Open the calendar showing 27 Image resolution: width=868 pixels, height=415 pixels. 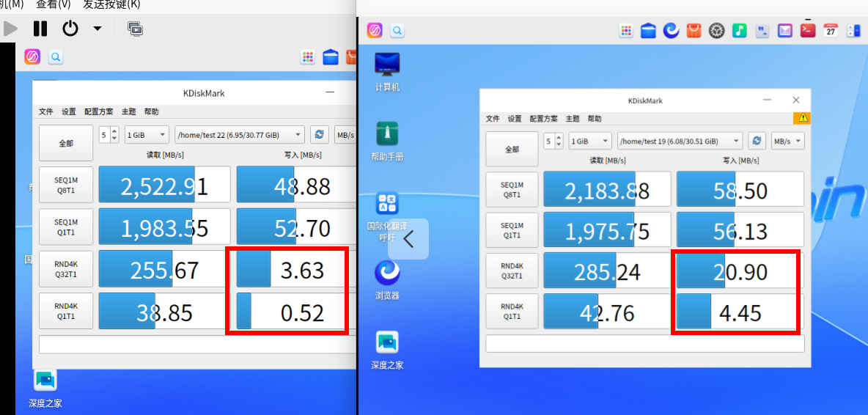point(831,31)
